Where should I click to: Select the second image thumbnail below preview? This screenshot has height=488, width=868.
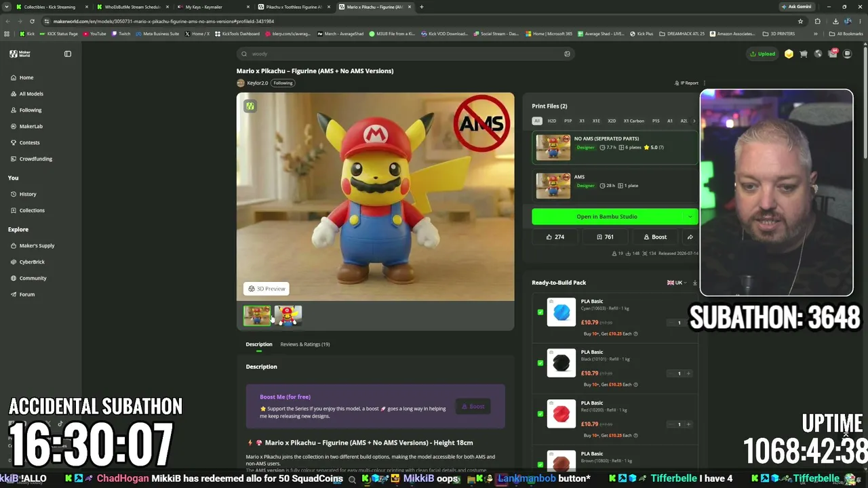pyautogui.click(x=288, y=315)
